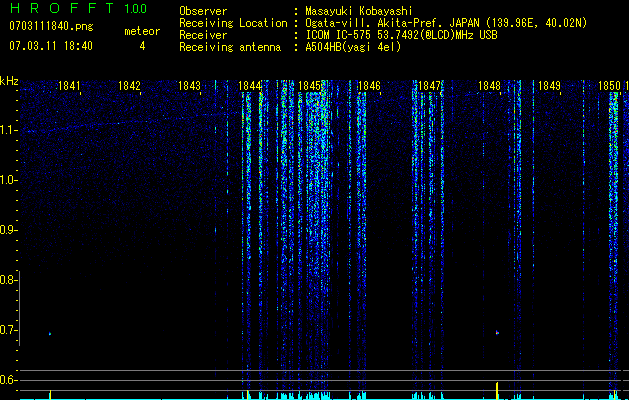This screenshot has height=400, width=629.
Task: Click the A504HB(yagi 4el) antenna text
Action: [x=353, y=47]
